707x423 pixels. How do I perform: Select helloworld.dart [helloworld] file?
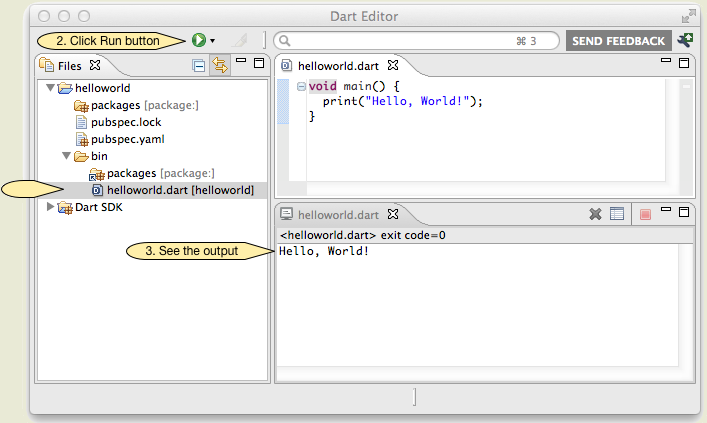click(x=180, y=190)
